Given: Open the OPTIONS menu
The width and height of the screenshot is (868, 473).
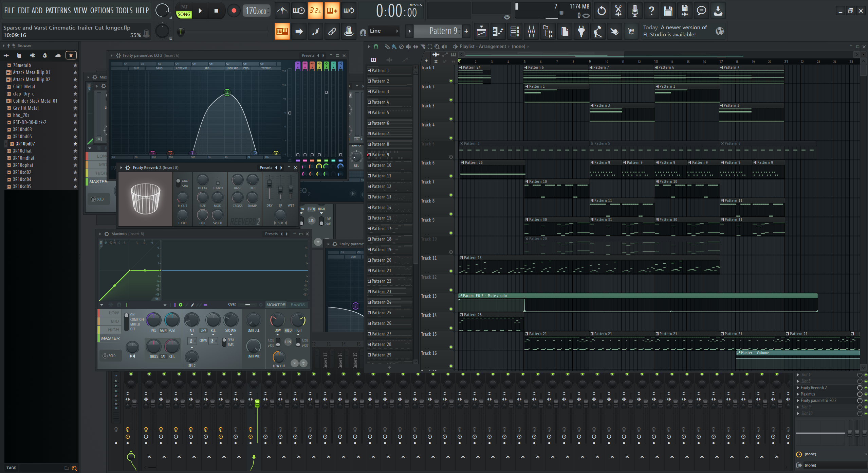Looking at the screenshot, I should (x=102, y=11).
